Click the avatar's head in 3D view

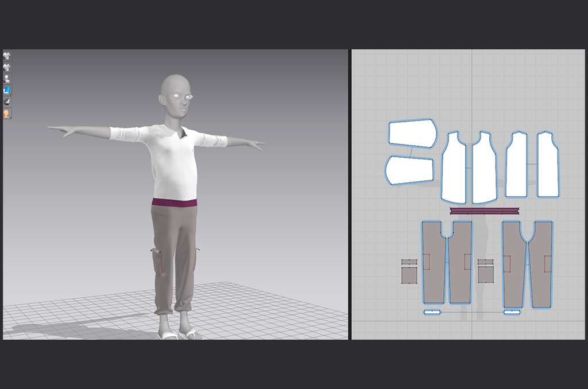175,95
